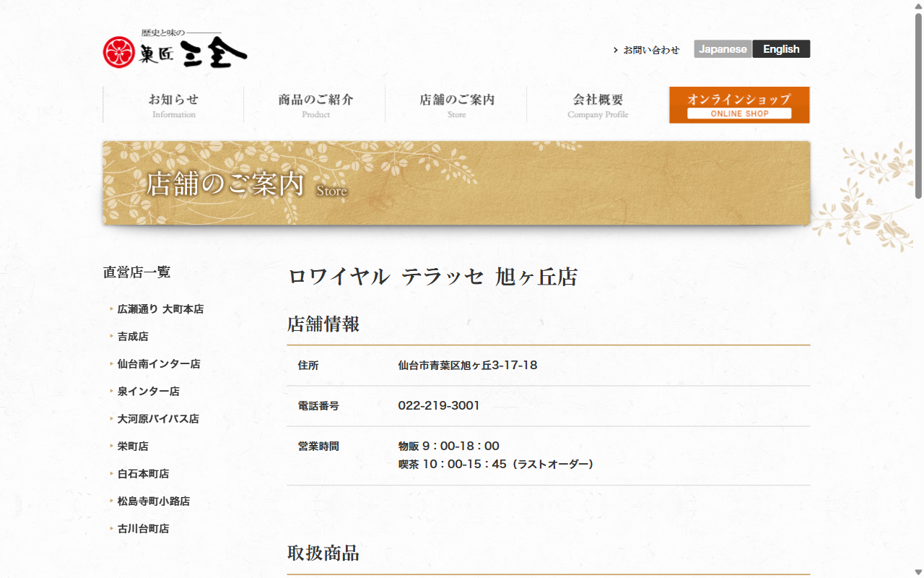Switch language to Japanese
The width and height of the screenshot is (924, 578).
click(x=723, y=49)
